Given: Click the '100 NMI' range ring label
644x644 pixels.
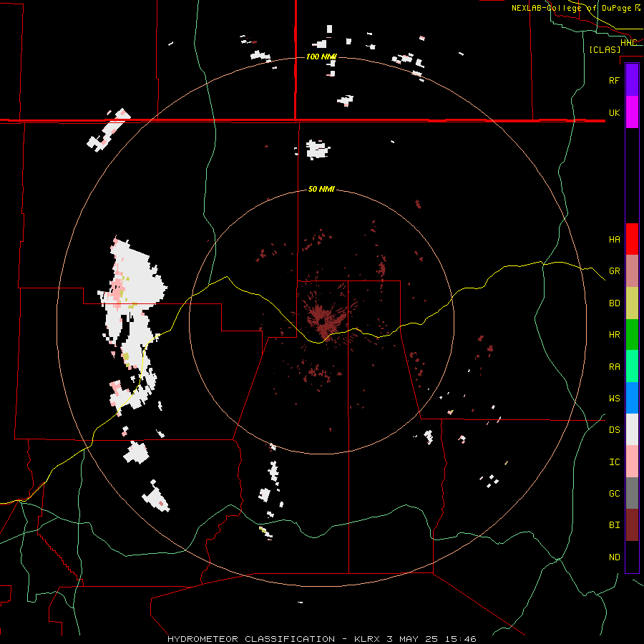Looking at the screenshot, I should click(321, 57).
